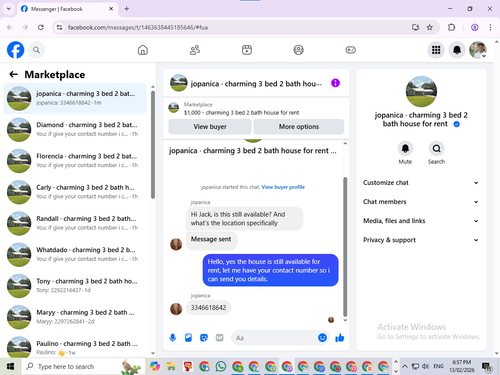The image size is (500, 375).
Task: Open the jopanica conversation header title
Action: (x=256, y=84)
